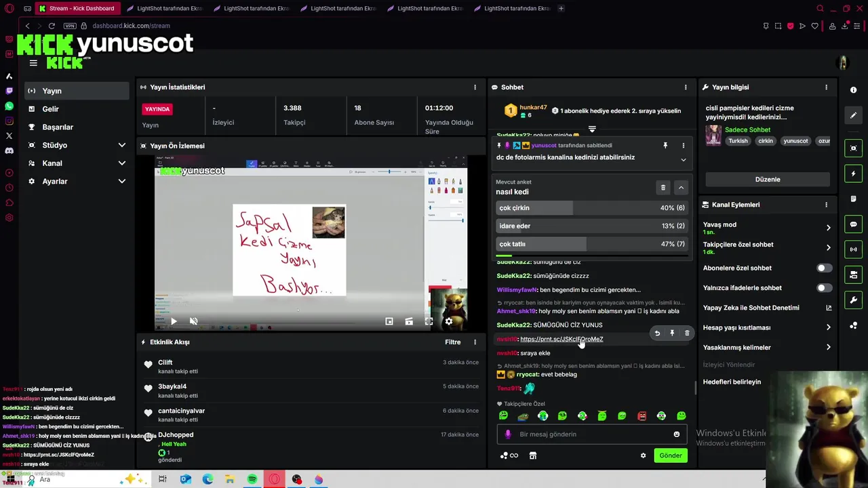Open WhatsApp from the Opera sidebar
868x488 pixels.
tap(9, 106)
